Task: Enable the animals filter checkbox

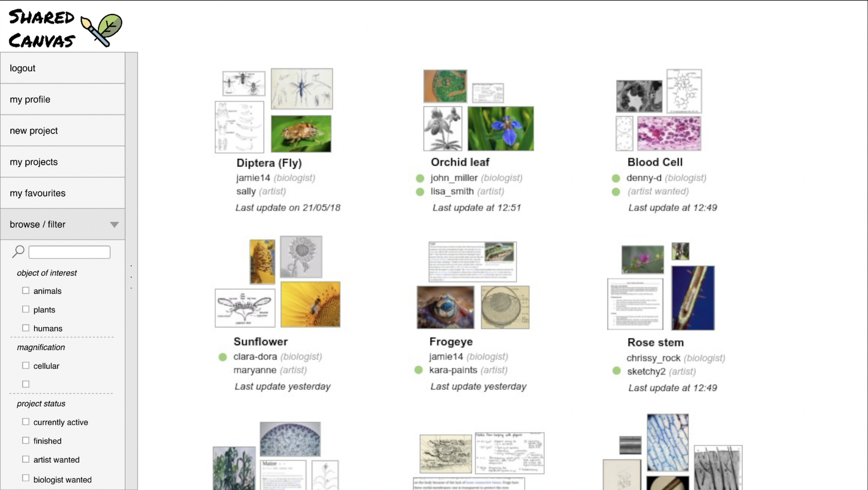Action: coord(26,290)
